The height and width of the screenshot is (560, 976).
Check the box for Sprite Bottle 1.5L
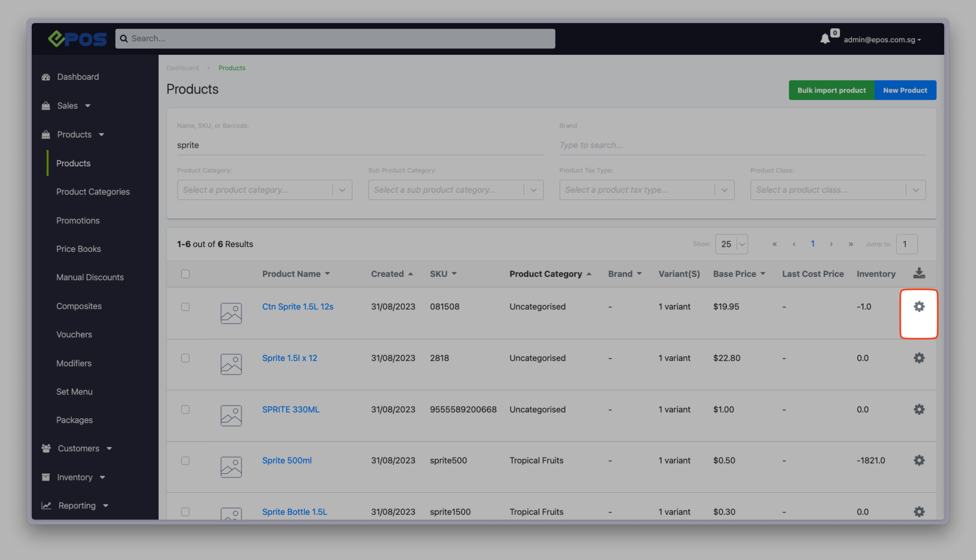pyautogui.click(x=185, y=512)
